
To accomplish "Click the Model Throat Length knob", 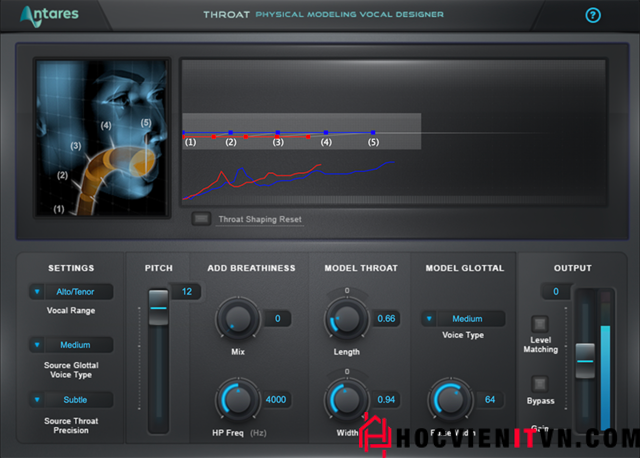I will click(x=347, y=318).
